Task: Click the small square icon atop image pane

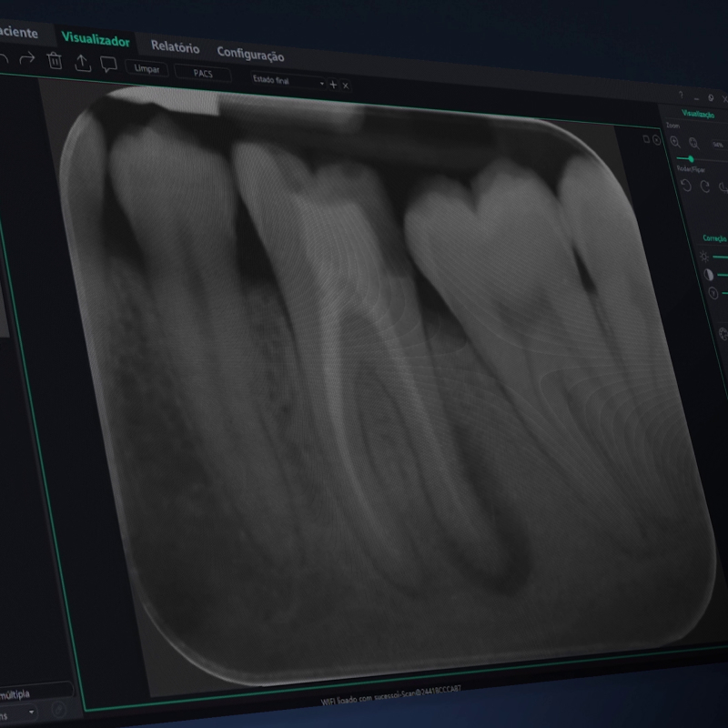Action: click(x=646, y=139)
